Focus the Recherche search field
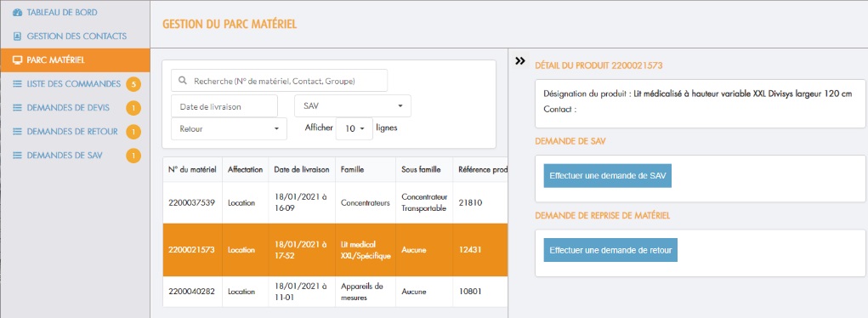 click(x=279, y=81)
